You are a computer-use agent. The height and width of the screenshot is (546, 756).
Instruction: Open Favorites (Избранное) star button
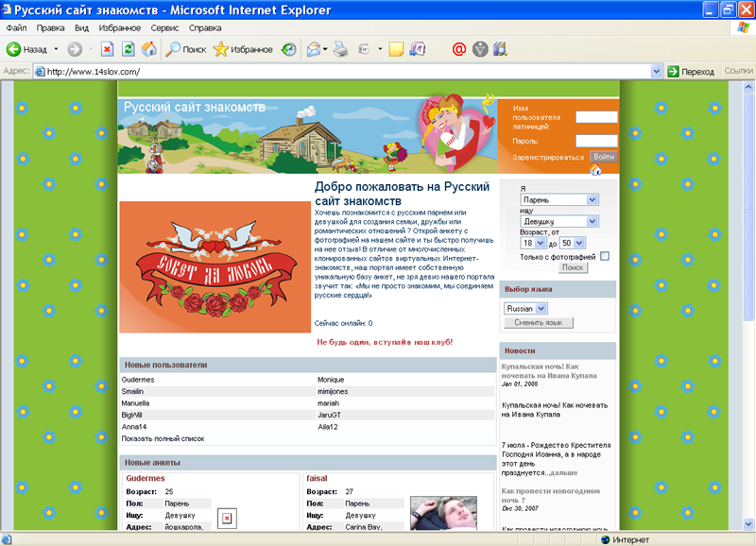[243, 49]
